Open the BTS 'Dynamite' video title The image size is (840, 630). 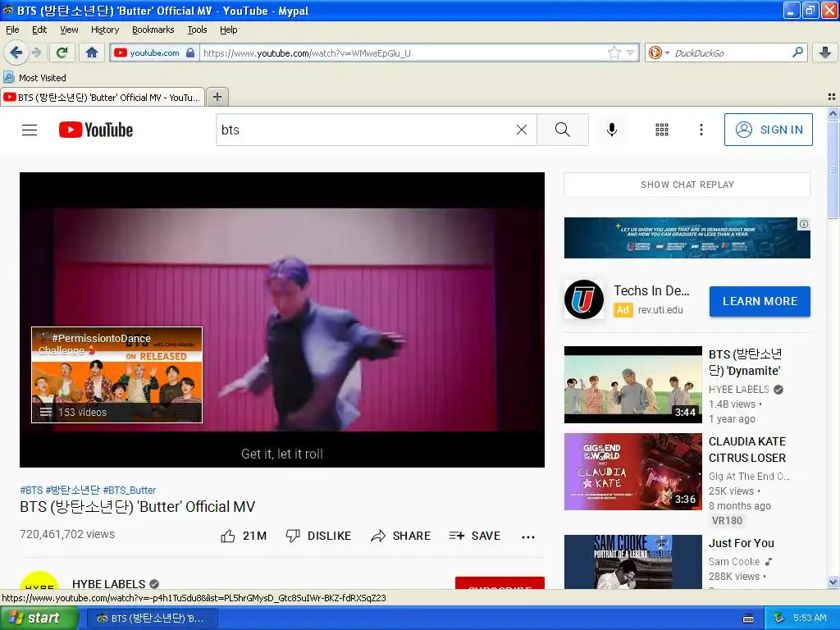pyautogui.click(x=746, y=363)
